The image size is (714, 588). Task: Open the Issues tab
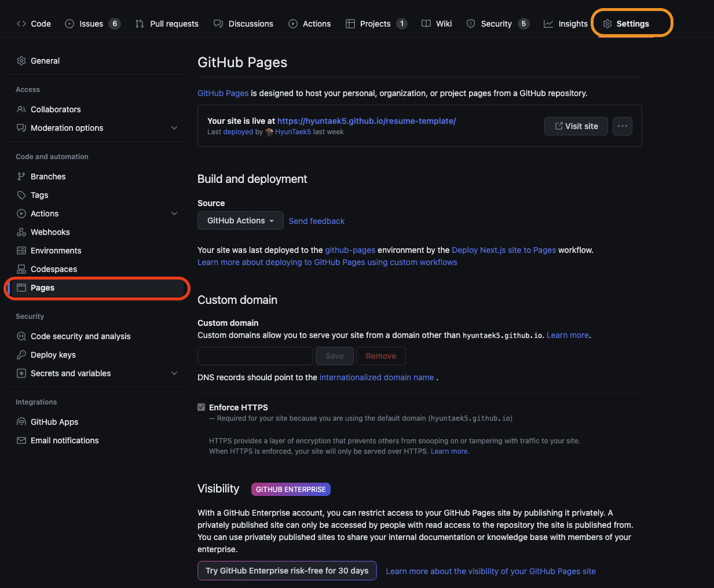coord(93,24)
